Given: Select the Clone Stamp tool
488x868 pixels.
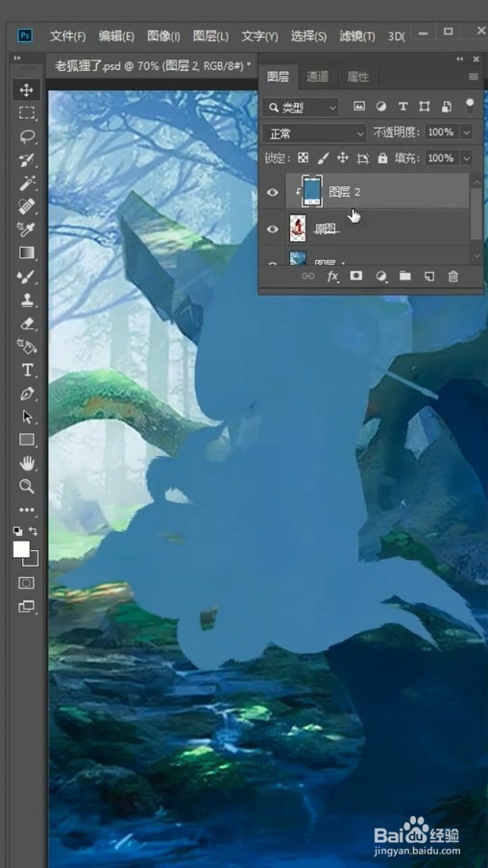Looking at the screenshot, I should coord(27,300).
